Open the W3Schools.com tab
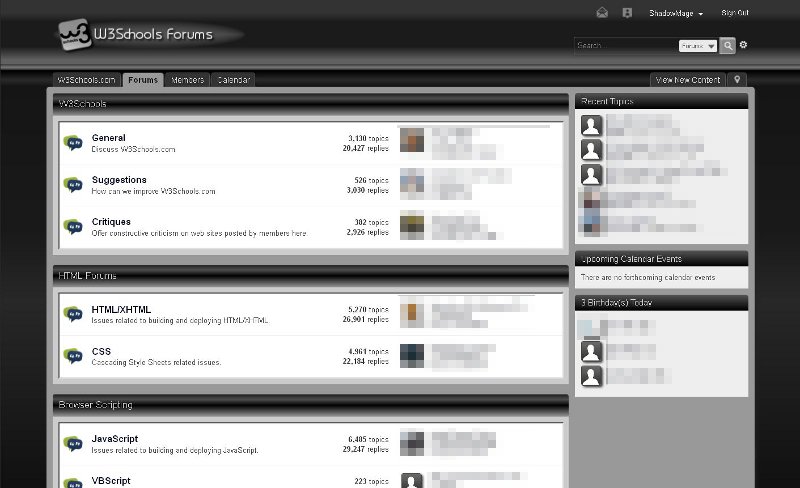Screen dimensions: 800x488 [87, 80]
